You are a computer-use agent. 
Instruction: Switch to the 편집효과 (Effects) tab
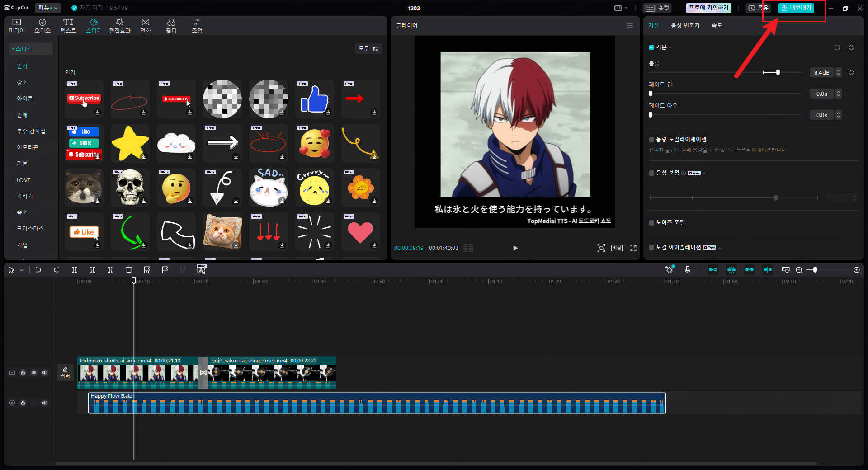120,26
